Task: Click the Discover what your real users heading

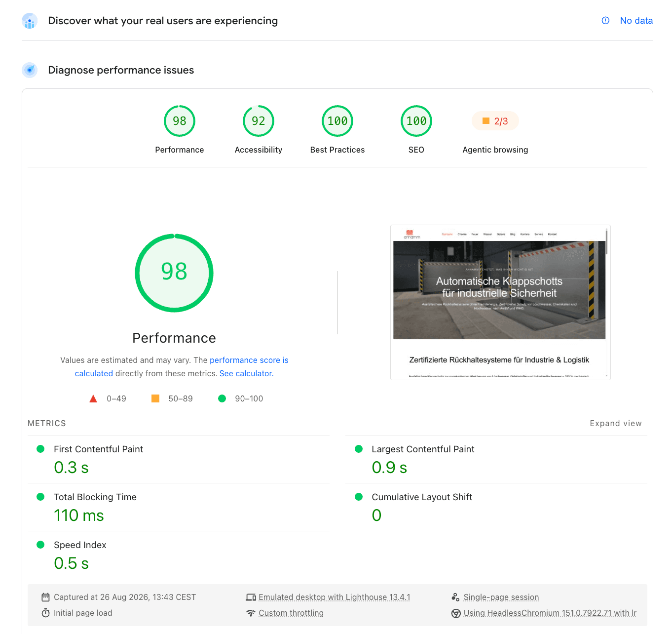Action: coord(163,21)
